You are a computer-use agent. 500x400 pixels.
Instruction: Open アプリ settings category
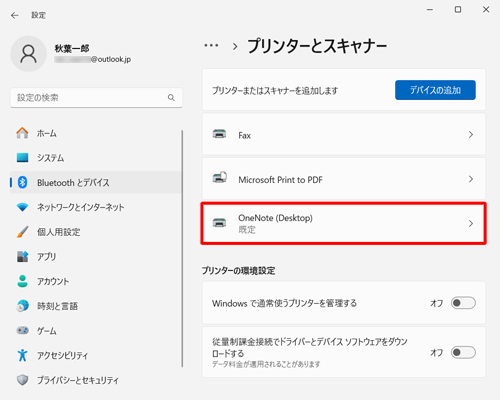tap(96, 256)
